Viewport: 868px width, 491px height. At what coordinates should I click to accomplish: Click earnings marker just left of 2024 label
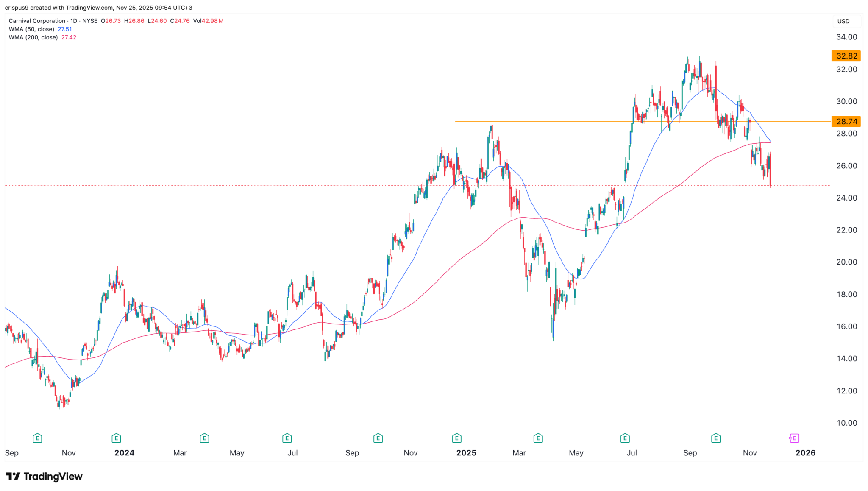tap(116, 438)
